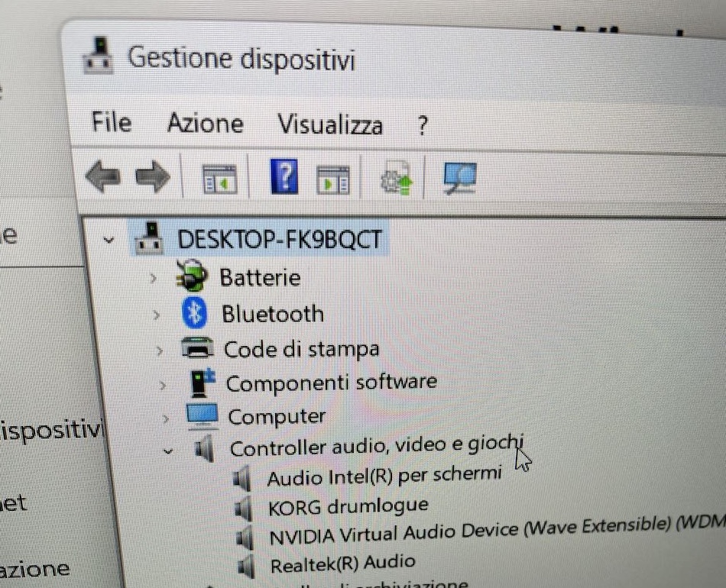Image resolution: width=726 pixels, height=588 pixels.
Task: Scan for hardware changes monitor icon
Action: point(460,179)
